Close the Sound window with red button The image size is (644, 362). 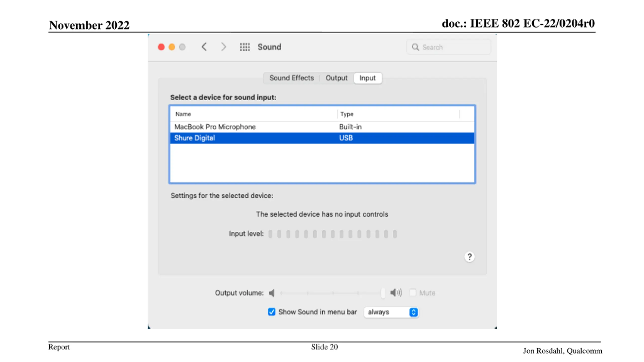[161, 47]
